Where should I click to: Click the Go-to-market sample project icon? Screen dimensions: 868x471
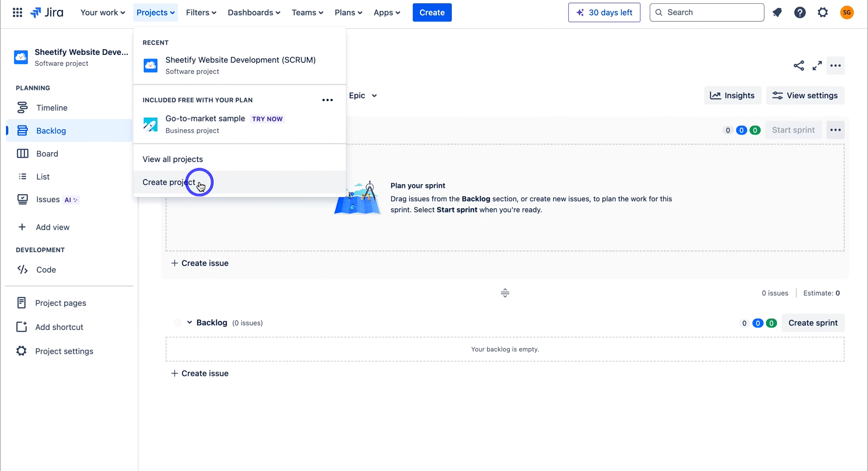pyautogui.click(x=150, y=124)
